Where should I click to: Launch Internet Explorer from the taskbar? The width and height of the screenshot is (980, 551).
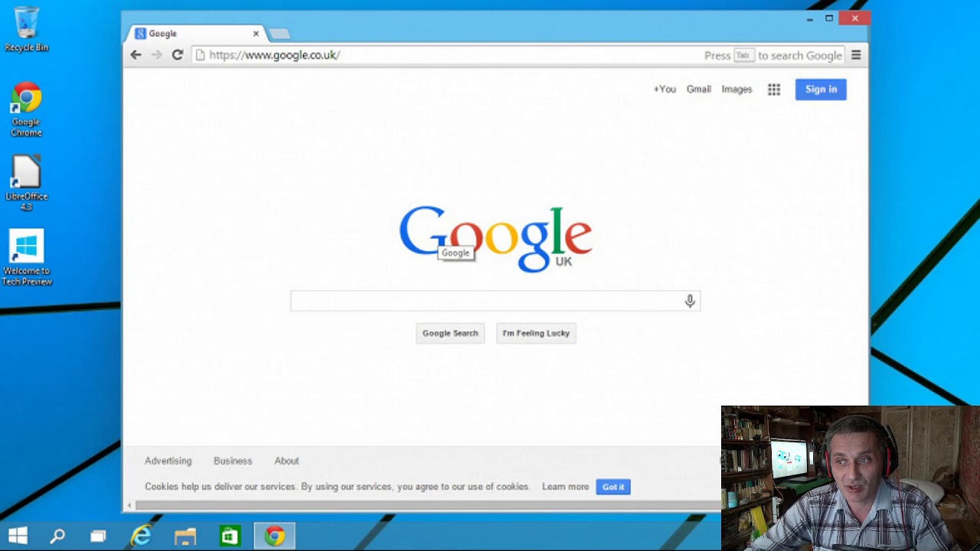(142, 536)
